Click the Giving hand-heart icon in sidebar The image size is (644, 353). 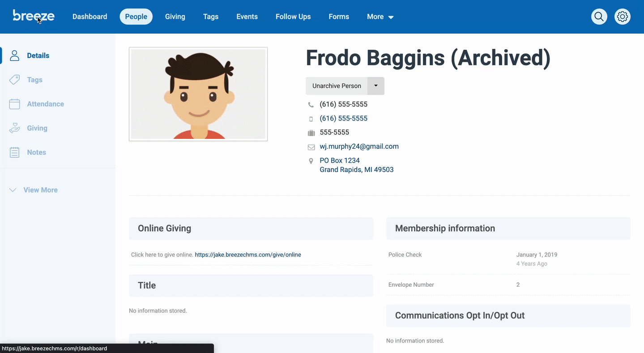[x=15, y=128]
